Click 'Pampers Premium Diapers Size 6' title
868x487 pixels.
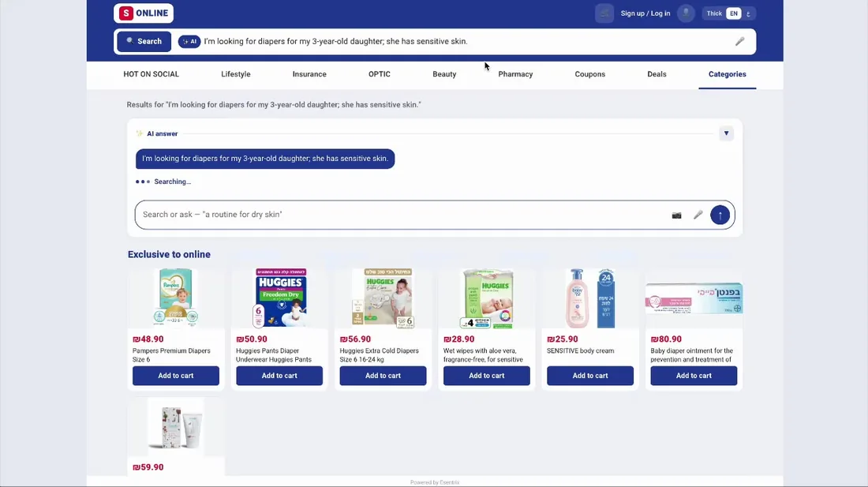click(171, 355)
